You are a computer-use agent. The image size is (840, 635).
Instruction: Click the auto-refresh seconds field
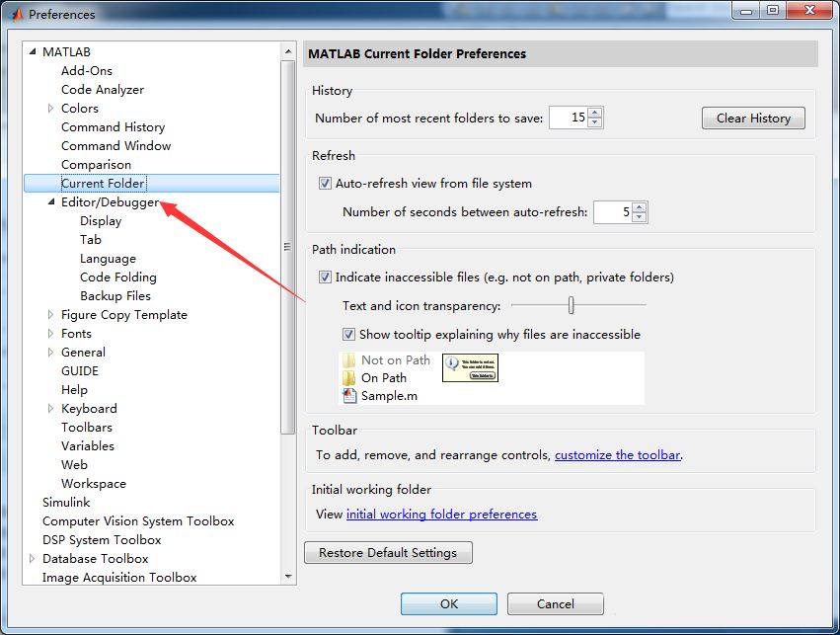pyautogui.click(x=613, y=212)
